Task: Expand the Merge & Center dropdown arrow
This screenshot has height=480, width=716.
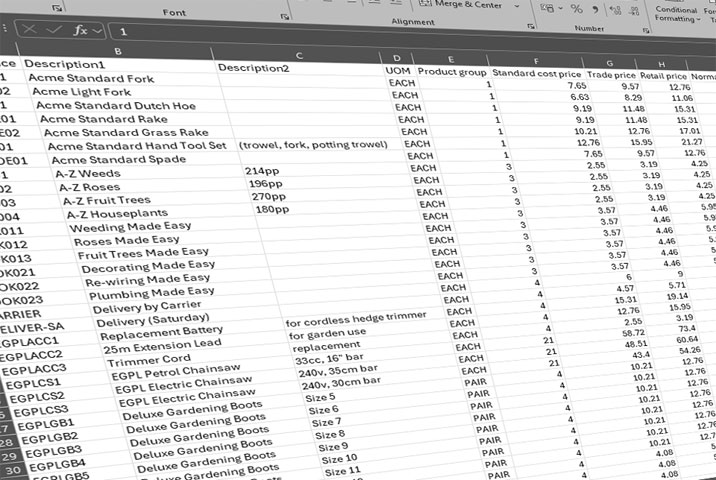Action: tap(516, 6)
